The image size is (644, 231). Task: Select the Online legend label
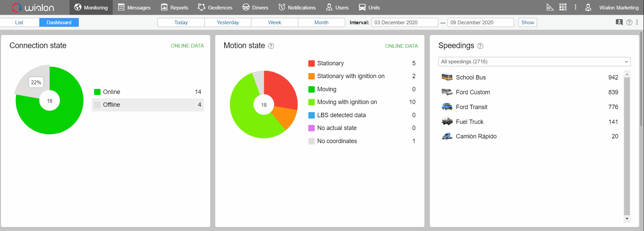[x=112, y=92]
